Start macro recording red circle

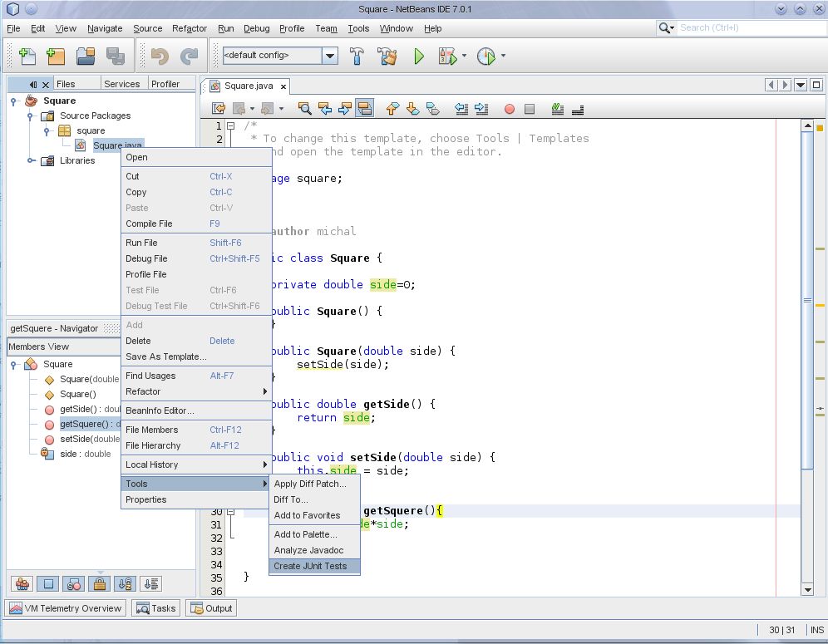click(509, 109)
